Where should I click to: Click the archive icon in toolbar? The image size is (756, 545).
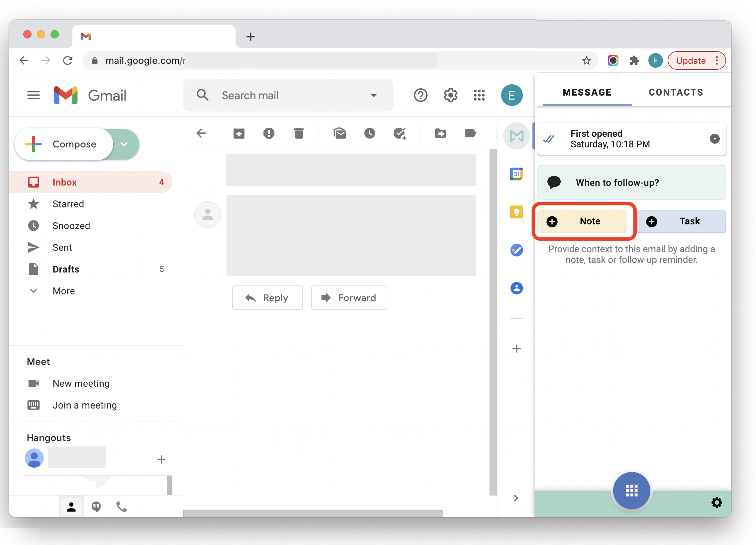pyautogui.click(x=239, y=134)
